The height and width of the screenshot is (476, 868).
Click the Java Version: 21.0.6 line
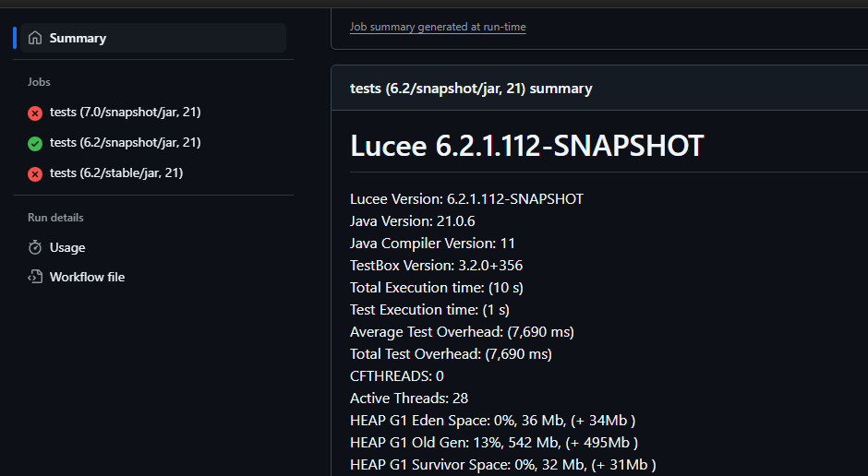click(413, 221)
